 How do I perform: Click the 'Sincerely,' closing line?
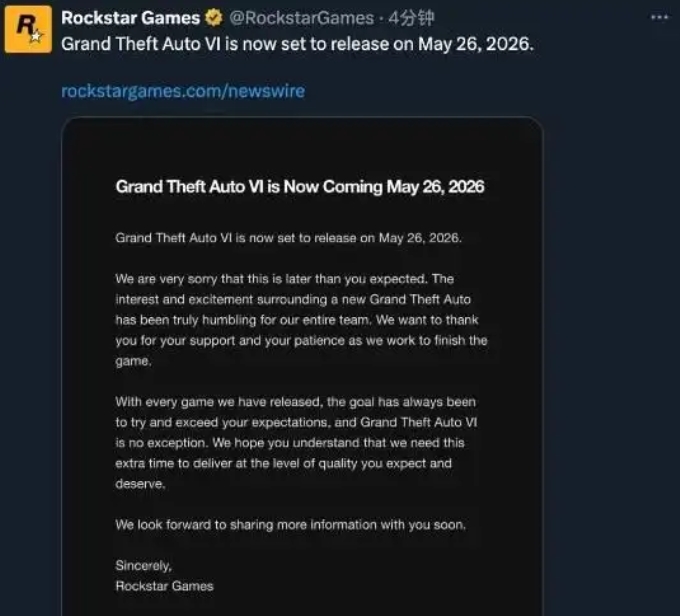[144, 565]
